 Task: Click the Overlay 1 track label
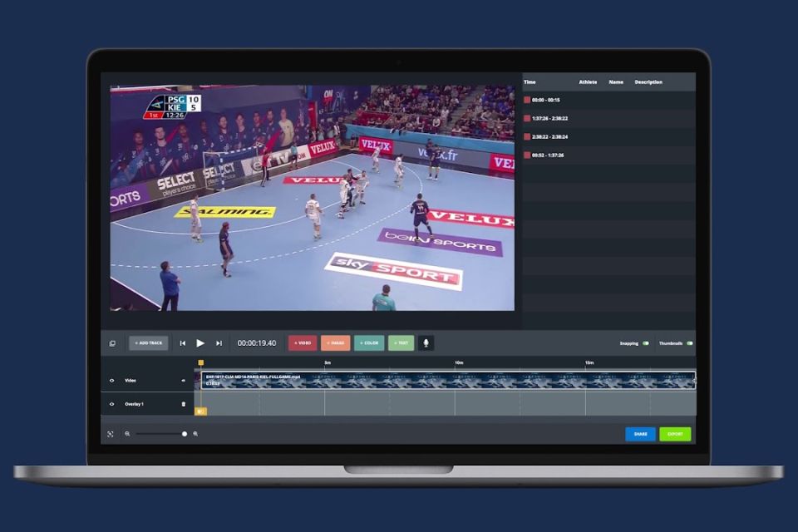pyautogui.click(x=135, y=404)
